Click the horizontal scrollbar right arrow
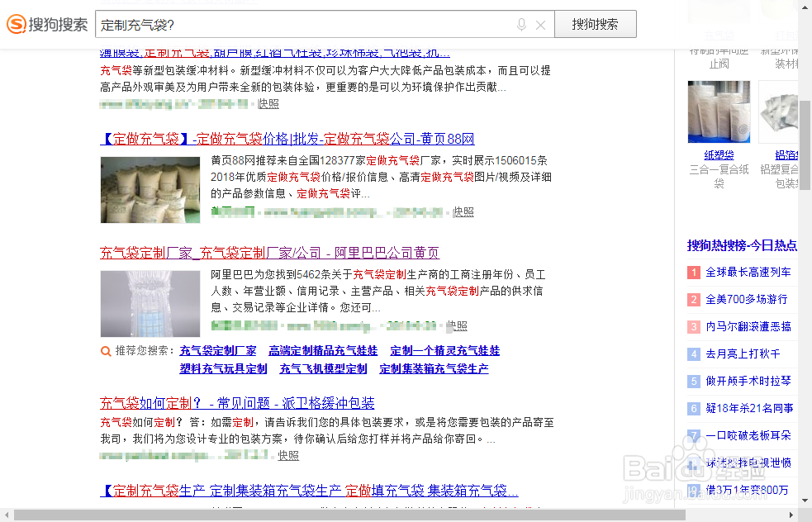The width and height of the screenshot is (812, 522). coord(791,515)
